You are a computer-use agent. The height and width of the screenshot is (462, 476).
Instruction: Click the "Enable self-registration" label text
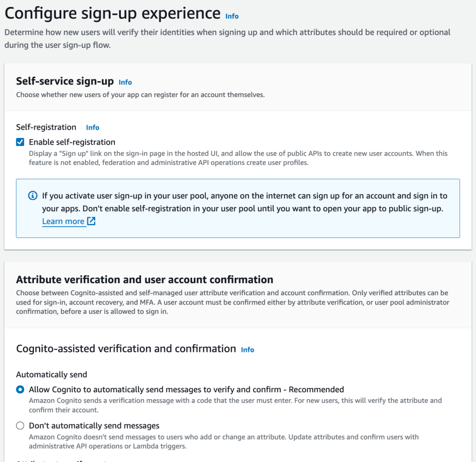(72, 142)
